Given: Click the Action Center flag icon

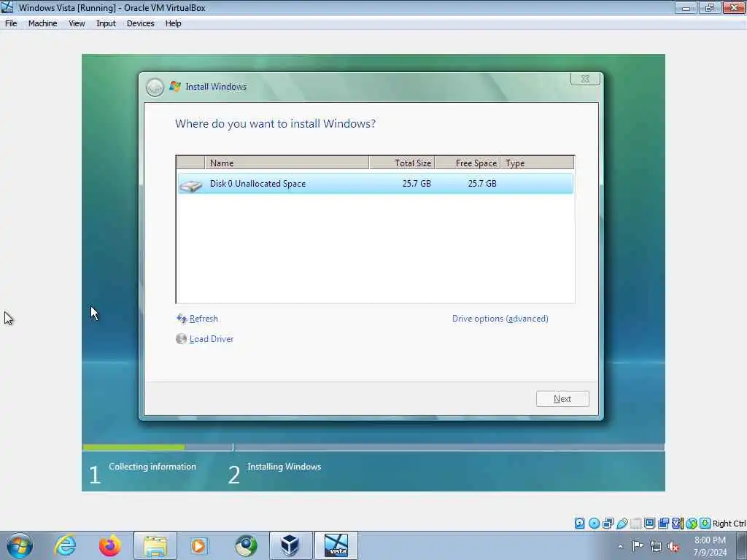Looking at the screenshot, I should click(638, 546).
